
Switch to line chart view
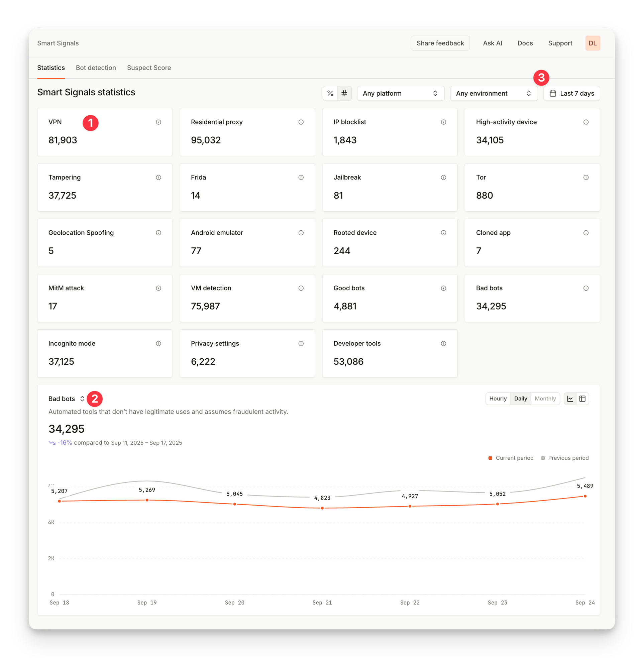point(569,399)
